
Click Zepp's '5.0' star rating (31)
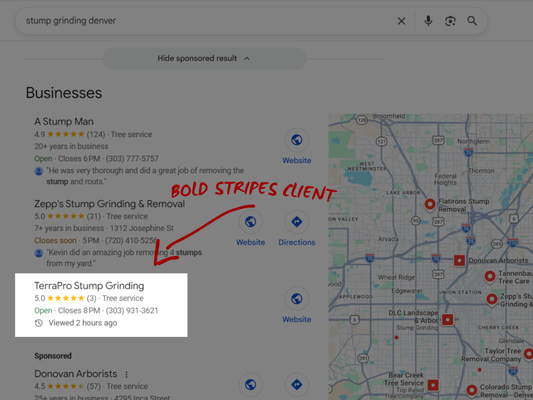(x=68, y=216)
